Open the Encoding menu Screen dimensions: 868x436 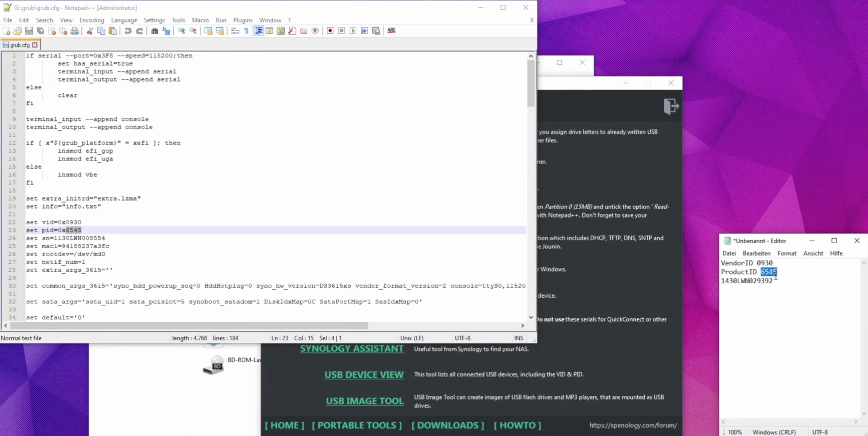(x=92, y=20)
